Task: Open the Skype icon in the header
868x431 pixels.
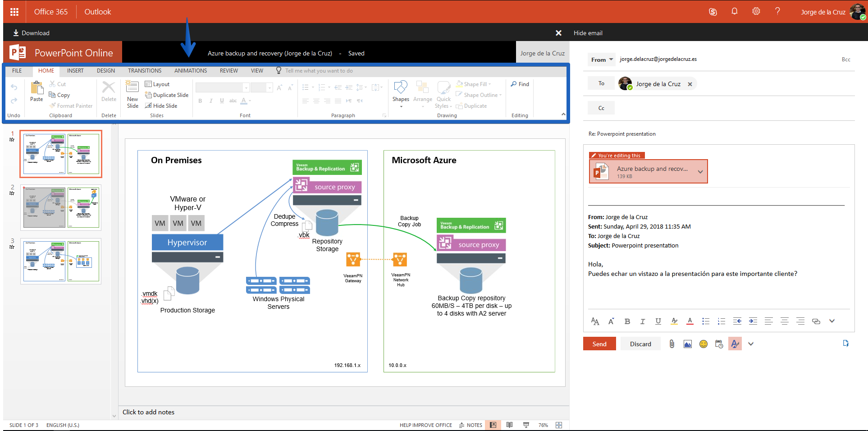Action: (713, 12)
